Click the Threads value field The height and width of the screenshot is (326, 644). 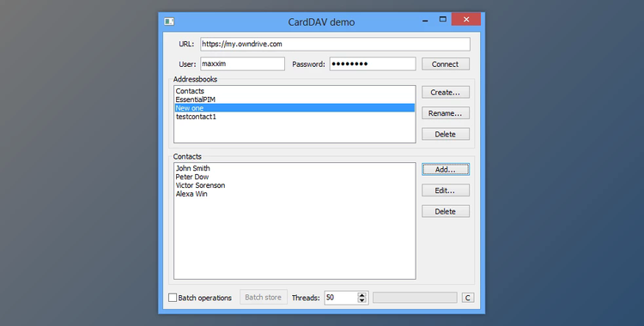(x=341, y=298)
